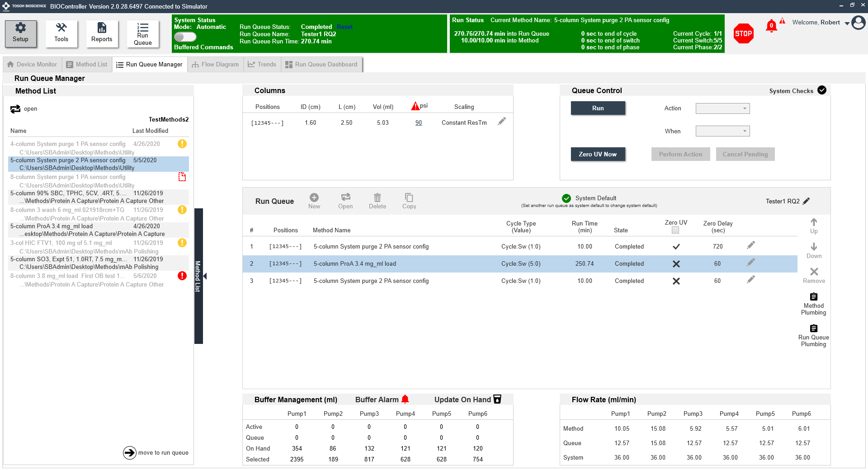The width and height of the screenshot is (868, 470).
Task: Open an existing run queue
Action: (x=345, y=201)
